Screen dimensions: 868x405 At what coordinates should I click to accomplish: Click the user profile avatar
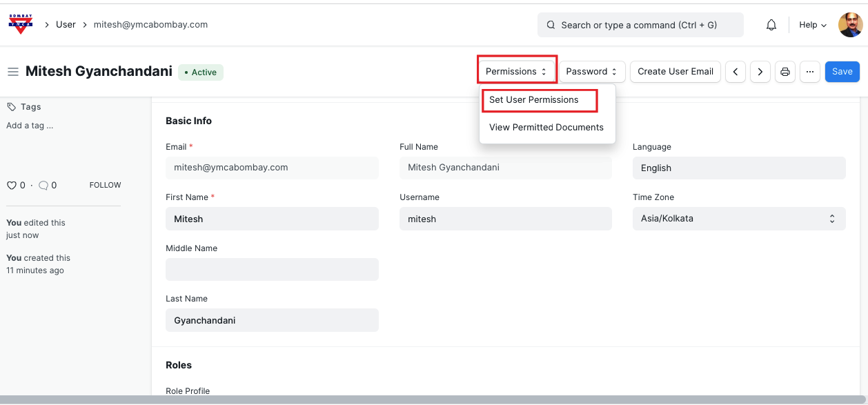[850, 25]
